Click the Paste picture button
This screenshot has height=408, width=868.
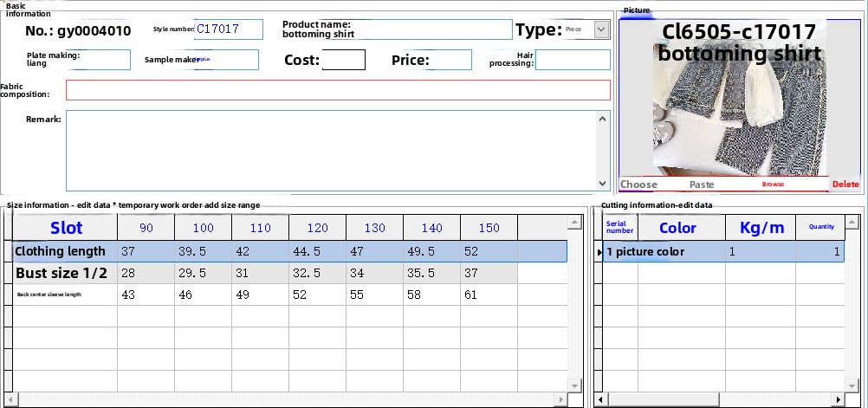tap(701, 185)
